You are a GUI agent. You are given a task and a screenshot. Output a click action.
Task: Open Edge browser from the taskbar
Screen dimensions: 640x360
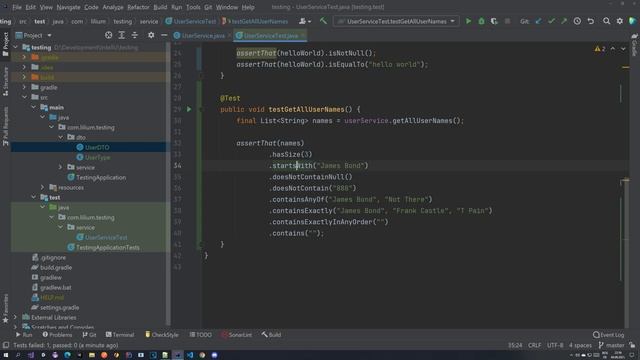click(67, 356)
